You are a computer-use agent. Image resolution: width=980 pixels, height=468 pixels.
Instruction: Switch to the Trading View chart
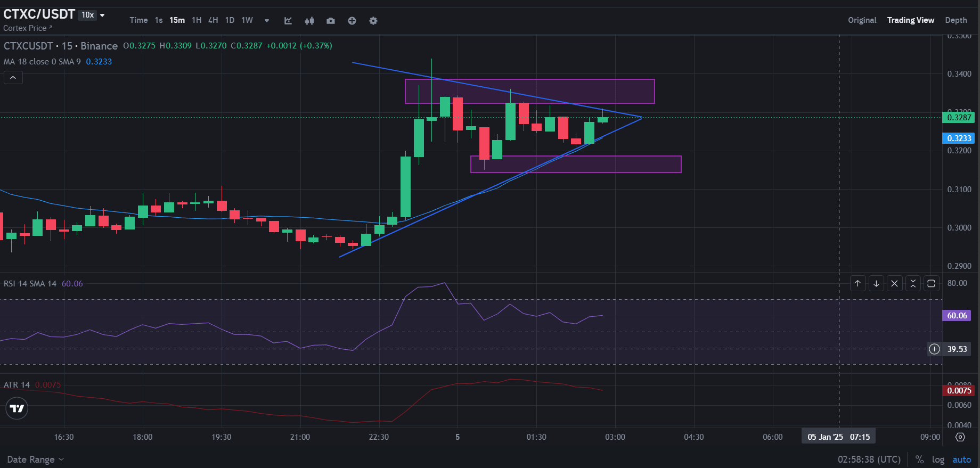point(911,20)
